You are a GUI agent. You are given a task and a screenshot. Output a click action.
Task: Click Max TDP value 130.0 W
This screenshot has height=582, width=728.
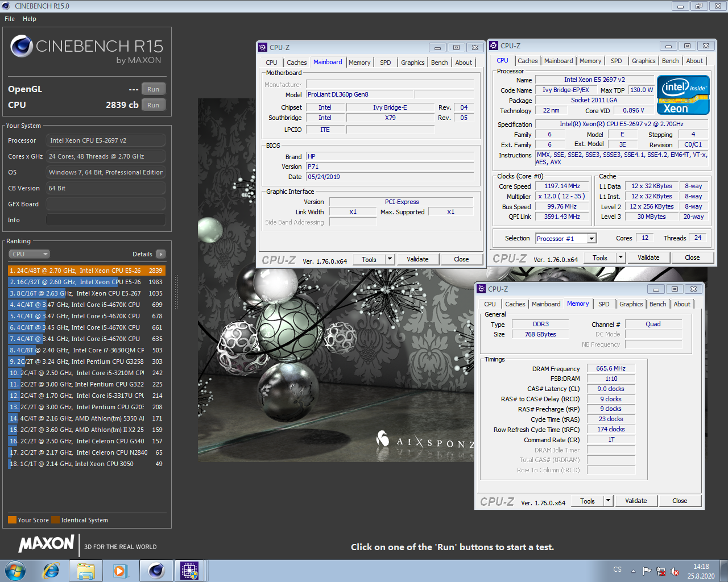tap(642, 90)
